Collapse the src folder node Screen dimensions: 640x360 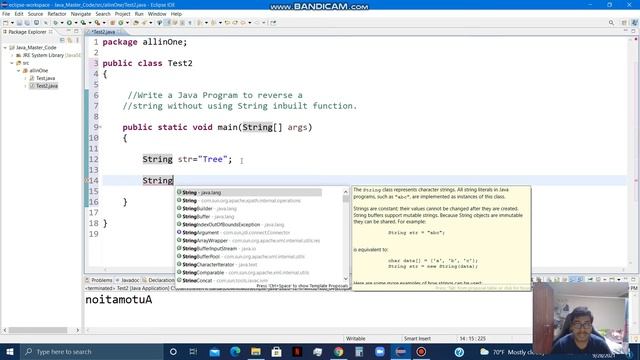(12, 63)
